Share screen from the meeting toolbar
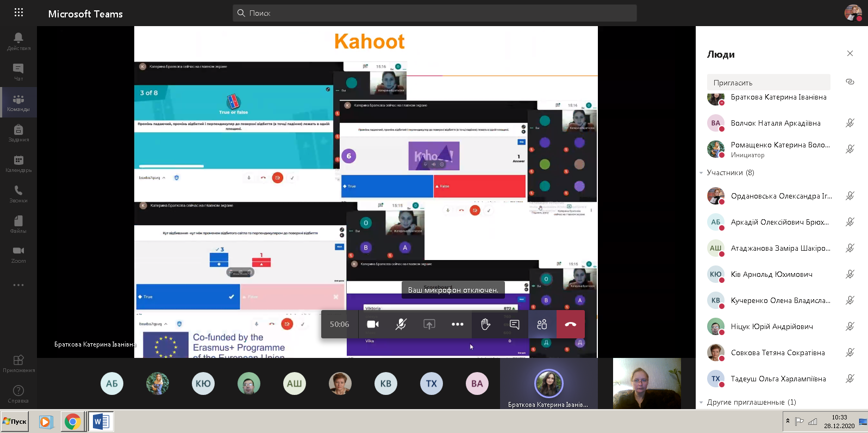The height and width of the screenshot is (433, 868). (429, 324)
